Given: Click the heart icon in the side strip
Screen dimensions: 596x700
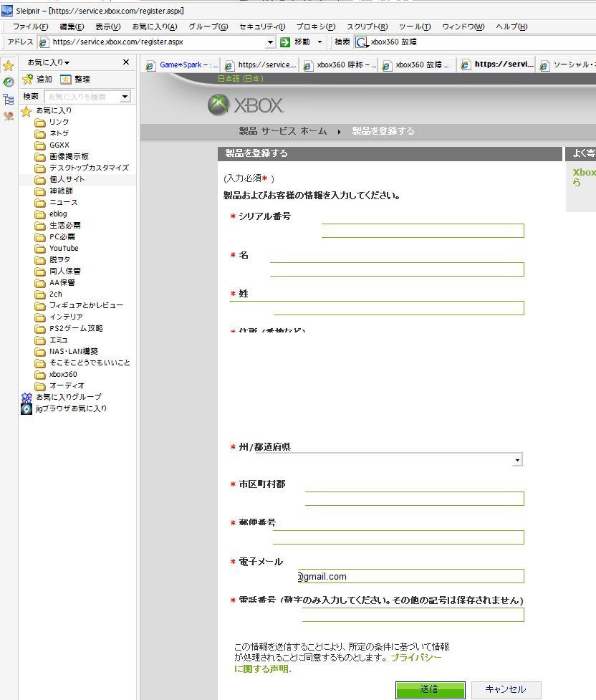Looking at the screenshot, I should (9, 116).
